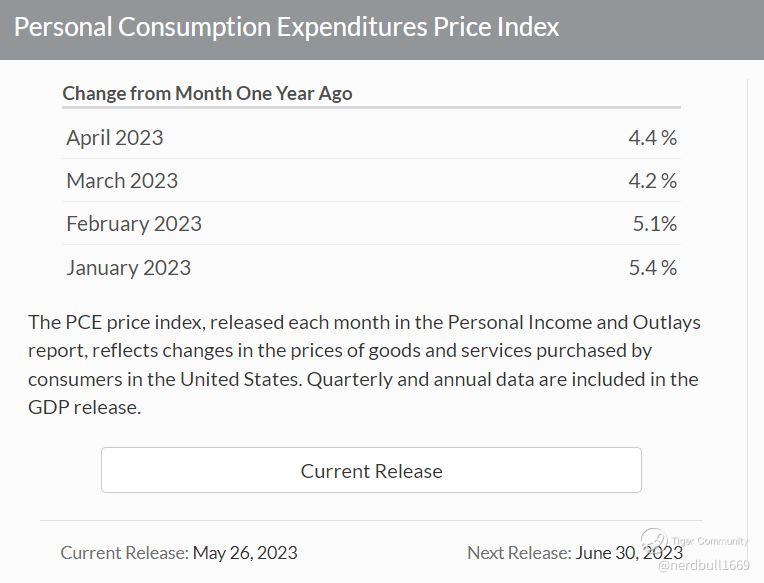
Task: Select the "Change from Month One Year Ago" heading
Action: 207,93
